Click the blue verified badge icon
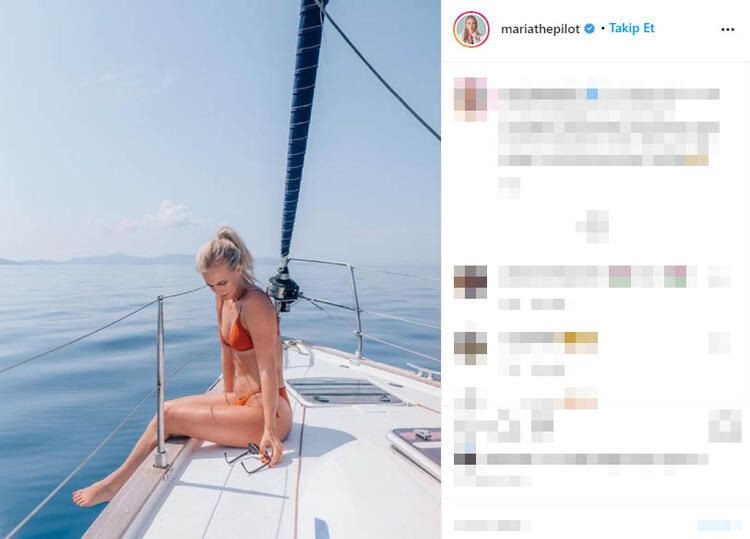 coord(589,29)
